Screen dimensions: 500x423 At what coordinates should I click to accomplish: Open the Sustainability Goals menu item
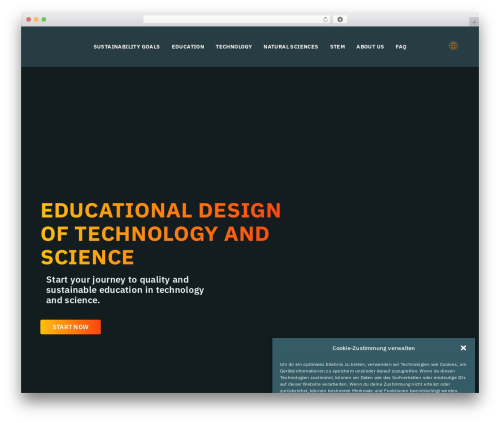coord(127,47)
